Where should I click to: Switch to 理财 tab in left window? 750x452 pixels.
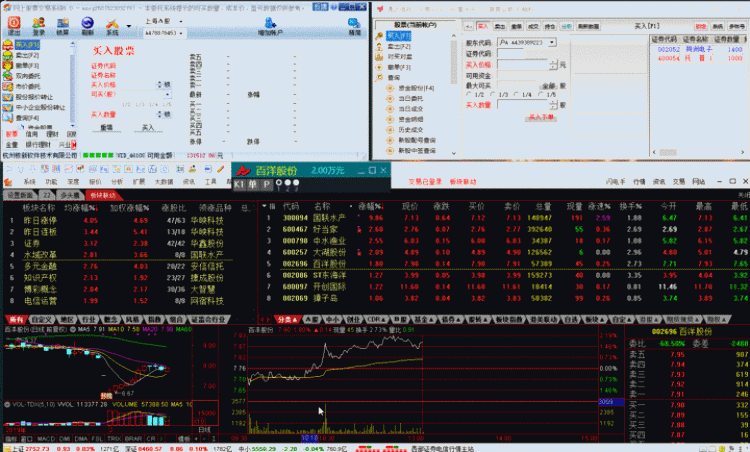52,134
